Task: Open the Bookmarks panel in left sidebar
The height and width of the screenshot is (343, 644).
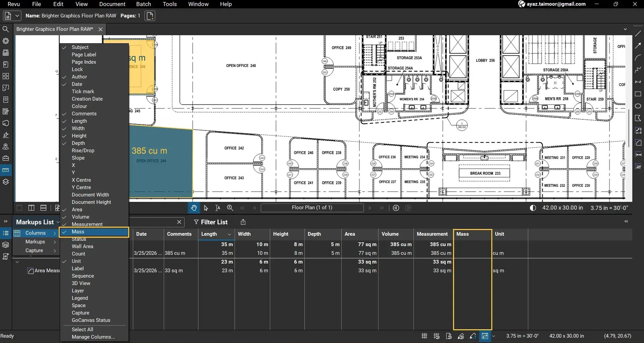Action: 6,64
